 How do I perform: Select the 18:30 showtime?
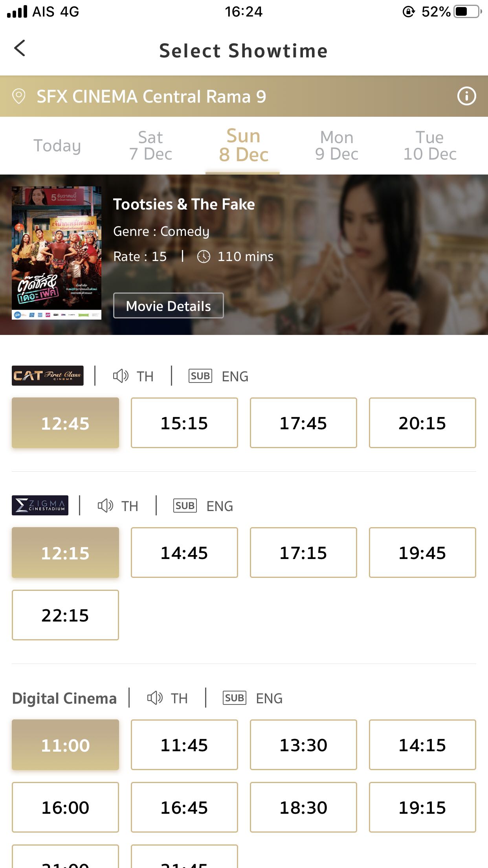point(303,807)
